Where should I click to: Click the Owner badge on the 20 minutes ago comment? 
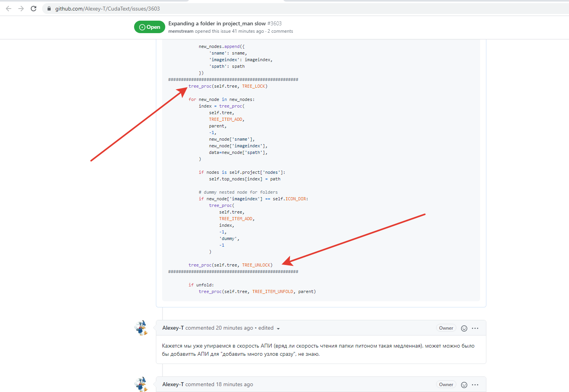pyautogui.click(x=446, y=328)
